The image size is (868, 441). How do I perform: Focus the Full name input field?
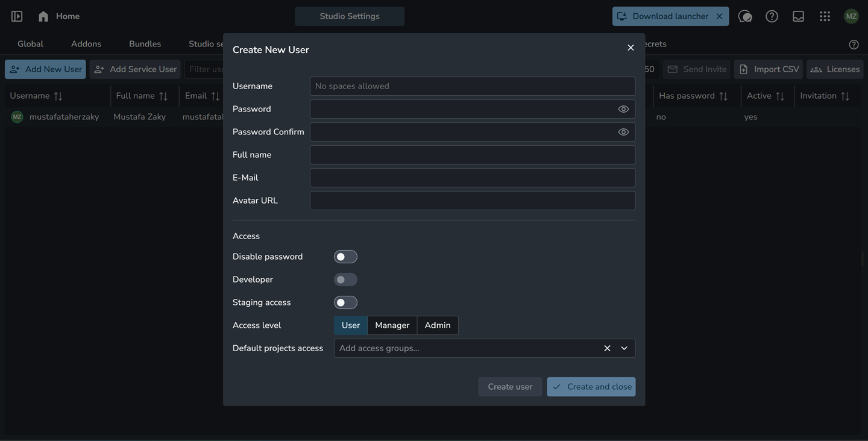click(473, 155)
